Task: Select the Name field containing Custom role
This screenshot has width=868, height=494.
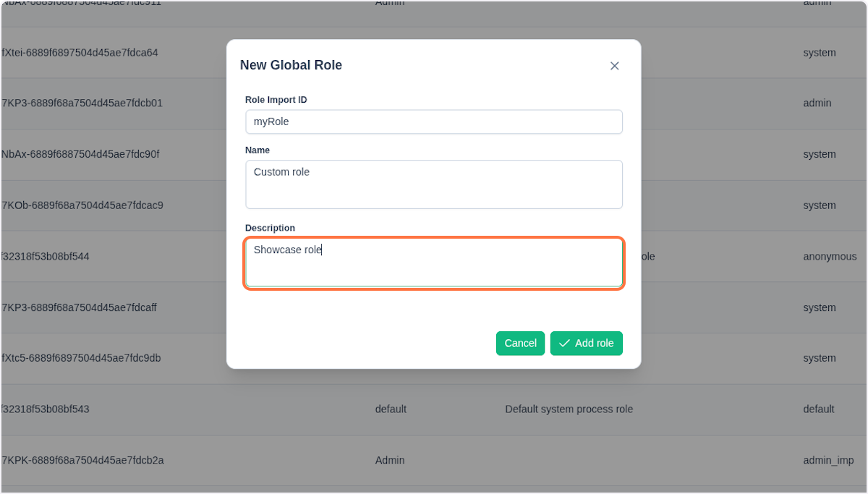Action: pyautogui.click(x=434, y=184)
